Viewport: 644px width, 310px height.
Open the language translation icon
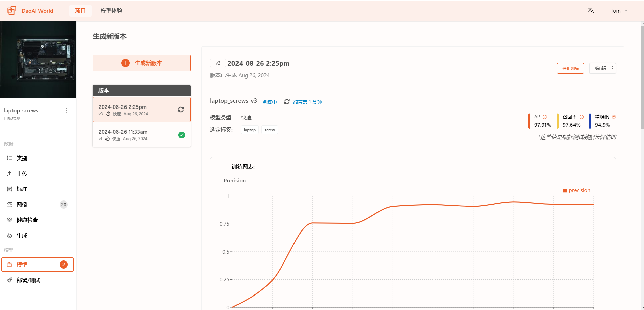(591, 11)
